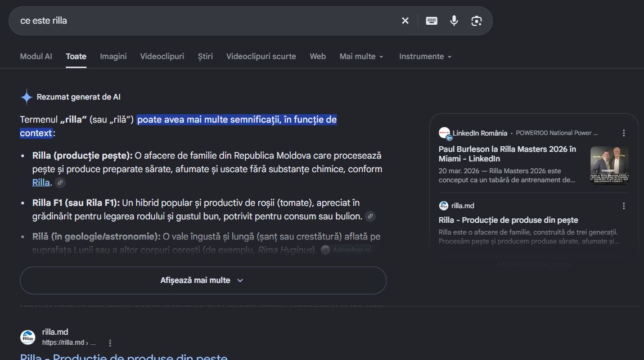Click 'Rilă (în geologie/astronomie):' heading
The height and width of the screenshot is (360, 644).
click(x=97, y=237)
